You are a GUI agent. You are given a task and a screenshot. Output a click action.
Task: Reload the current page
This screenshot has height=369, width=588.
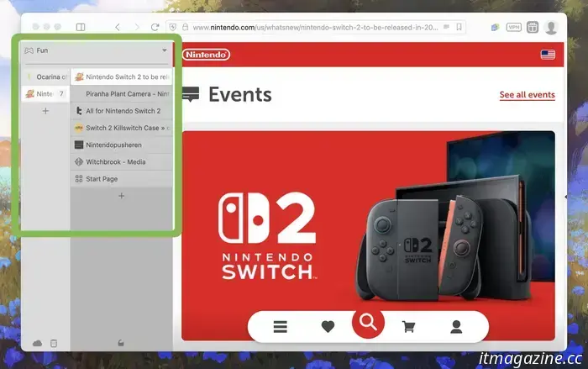tap(155, 27)
